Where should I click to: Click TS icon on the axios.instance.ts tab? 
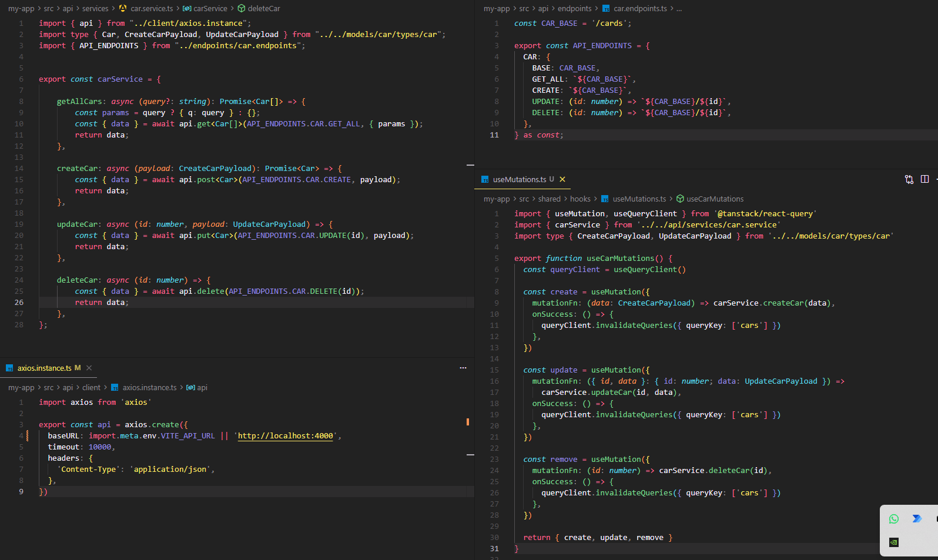(9, 368)
